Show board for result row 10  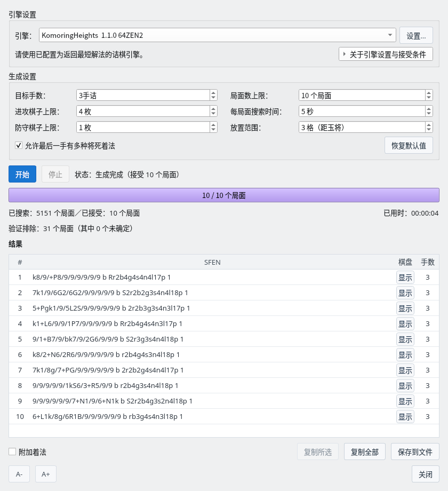(x=405, y=416)
